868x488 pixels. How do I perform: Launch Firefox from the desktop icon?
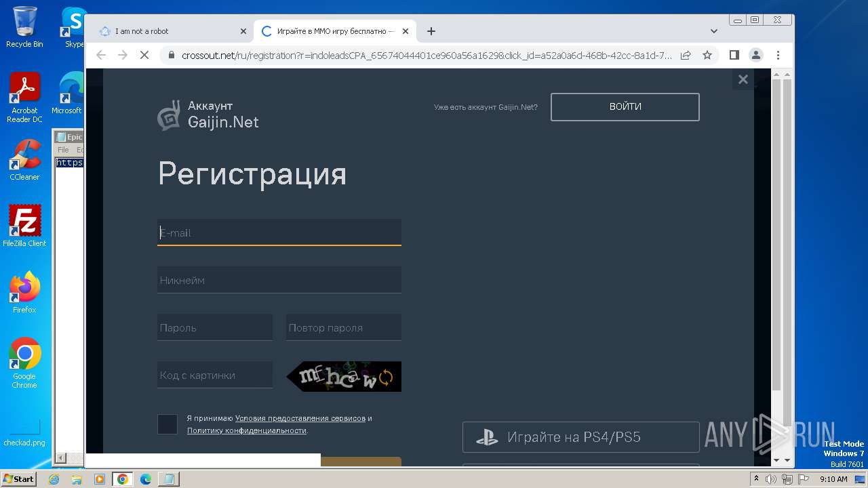[x=24, y=293]
